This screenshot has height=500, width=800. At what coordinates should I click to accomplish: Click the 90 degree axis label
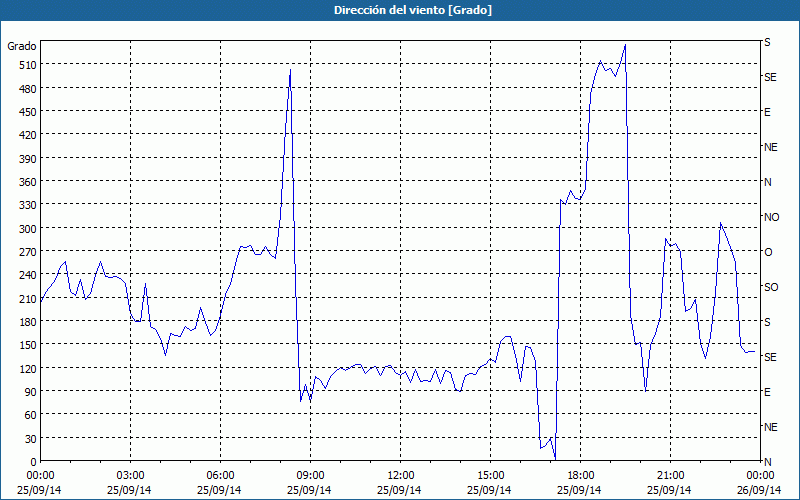(31, 392)
